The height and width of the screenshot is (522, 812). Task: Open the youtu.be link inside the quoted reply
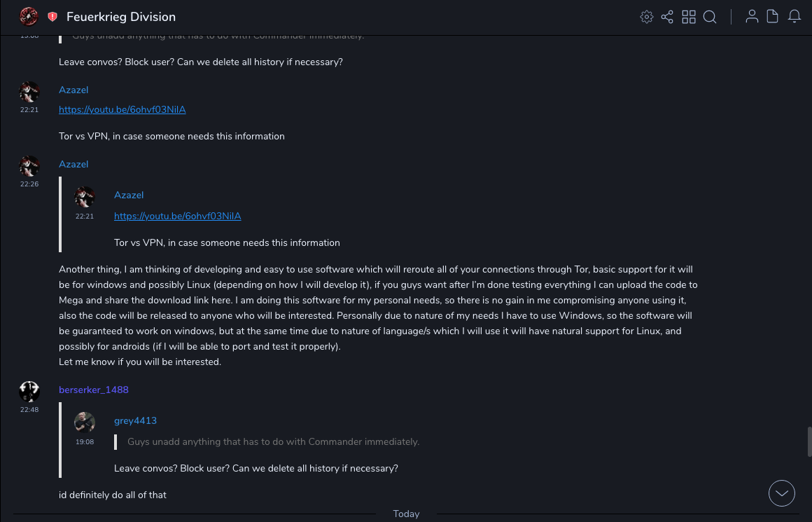click(178, 216)
